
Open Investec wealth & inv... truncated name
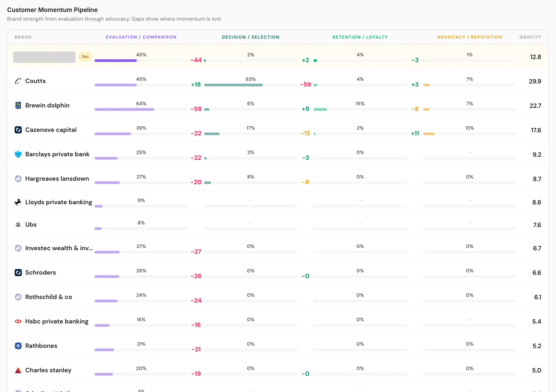pyautogui.click(x=59, y=248)
